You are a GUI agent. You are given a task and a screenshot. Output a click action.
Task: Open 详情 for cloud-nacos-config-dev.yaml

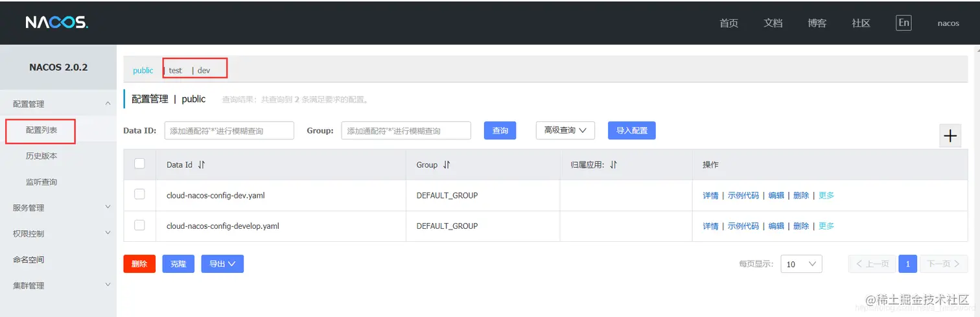(710, 195)
